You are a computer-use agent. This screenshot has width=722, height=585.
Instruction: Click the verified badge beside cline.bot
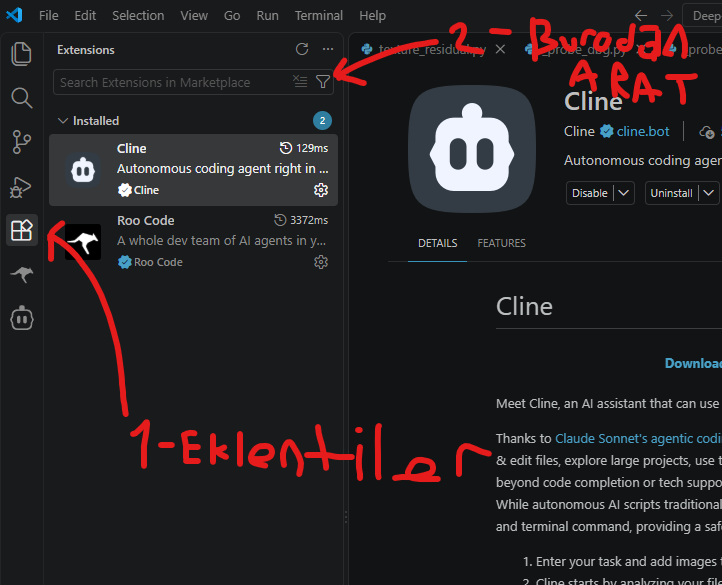pos(607,132)
